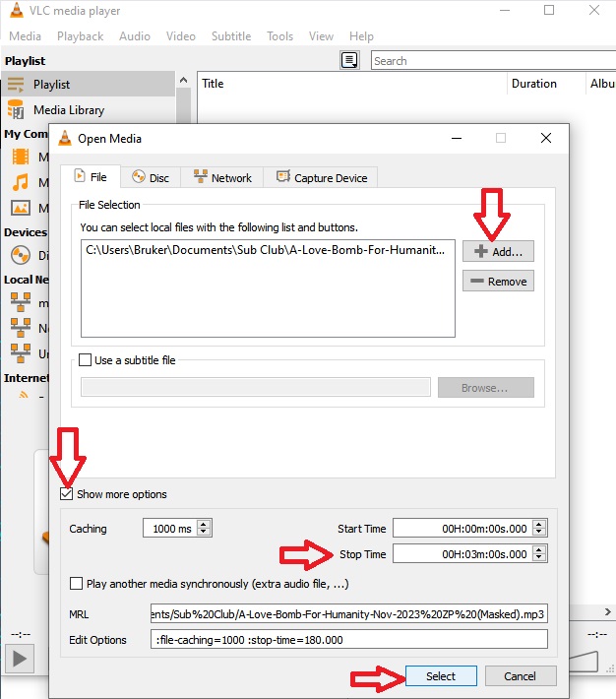Click the Start Time field
Screen dimensions: 616x699
[x=462, y=529]
